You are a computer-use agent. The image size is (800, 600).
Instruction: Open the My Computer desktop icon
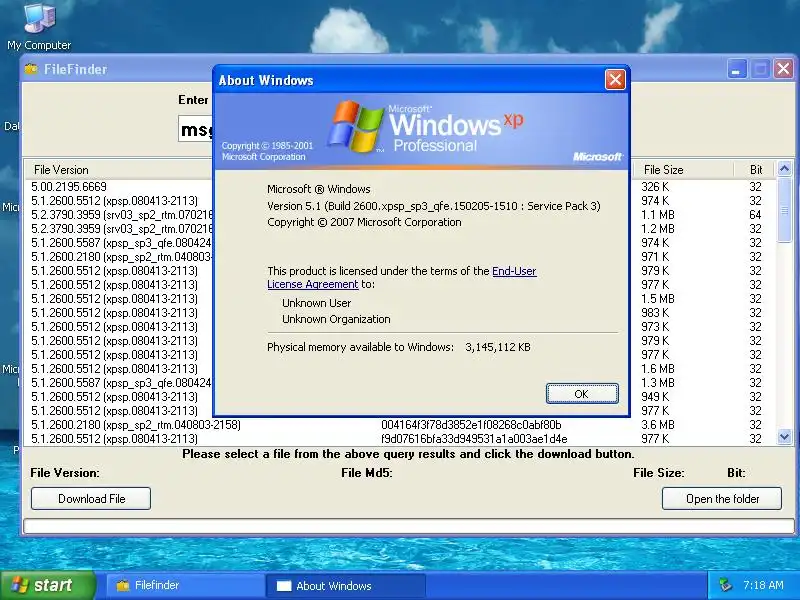pyautogui.click(x=39, y=28)
